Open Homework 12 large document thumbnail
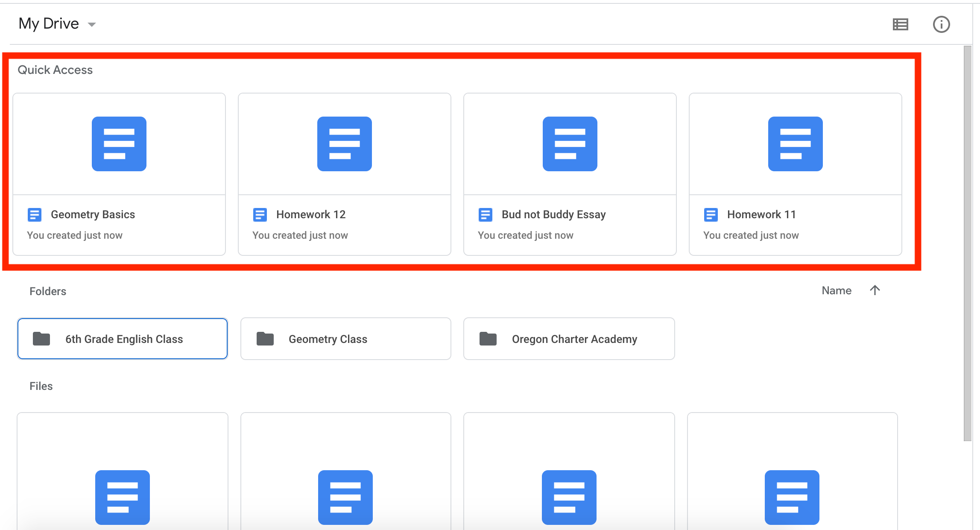This screenshot has height=530, width=980. point(345,144)
